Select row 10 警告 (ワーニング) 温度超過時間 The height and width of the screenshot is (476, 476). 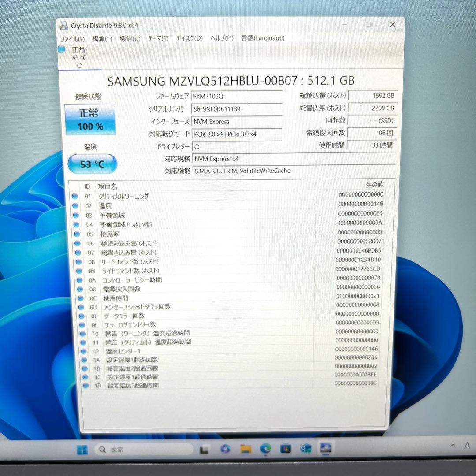click(229, 333)
